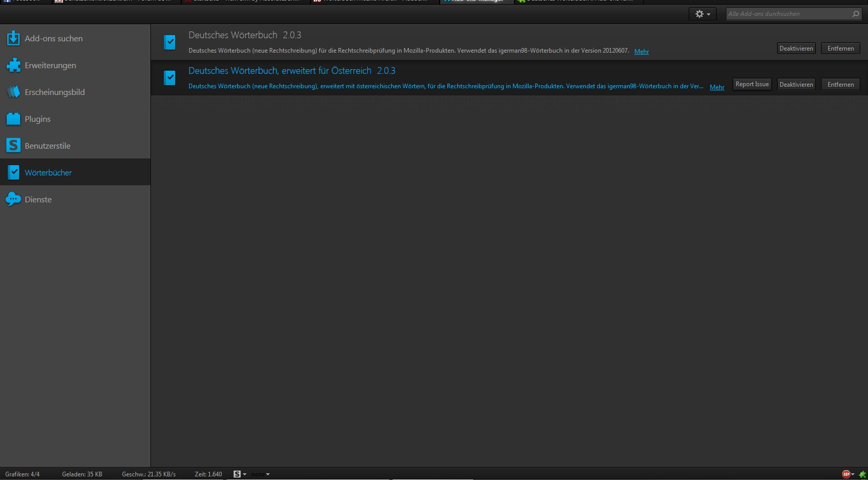868x480 pixels.
Task: Click the Deutsches Wörterbuch 2.0.3 dictionary icon
Action: (169, 42)
